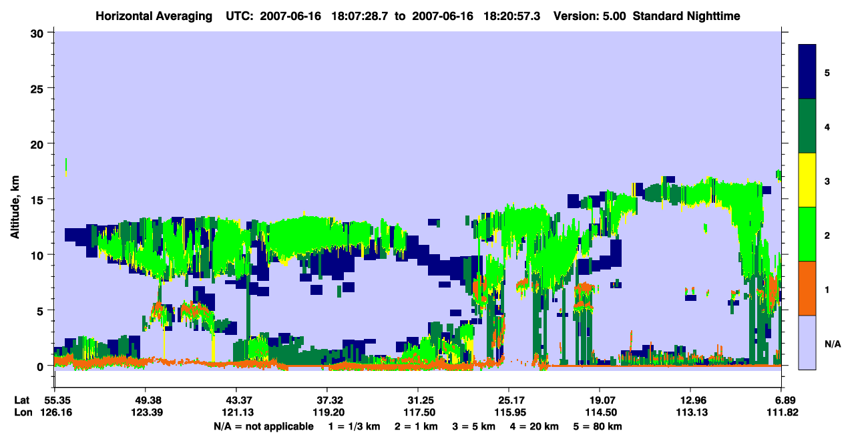Click the bright green colorbar segment labeled 2
The image size is (868, 445).
[x=807, y=234]
